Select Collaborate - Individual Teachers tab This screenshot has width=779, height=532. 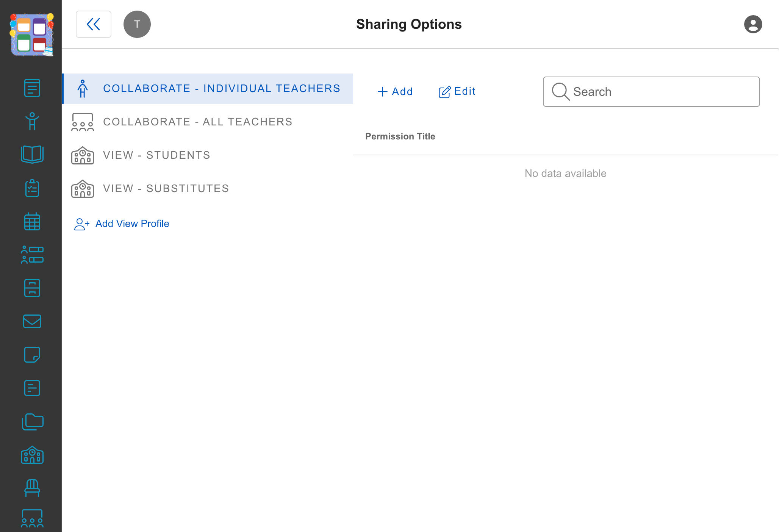(208, 89)
